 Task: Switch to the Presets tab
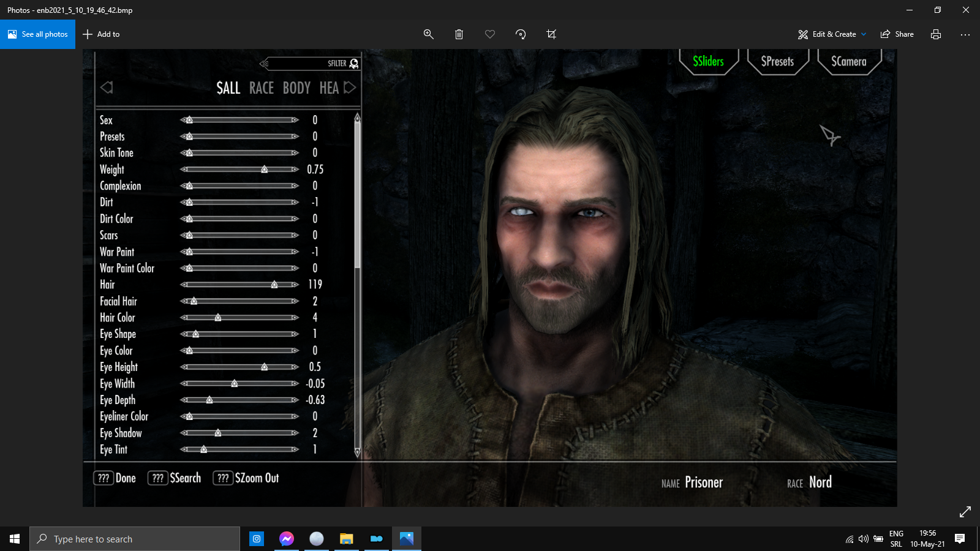pyautogui.click(x=778, y=61)
